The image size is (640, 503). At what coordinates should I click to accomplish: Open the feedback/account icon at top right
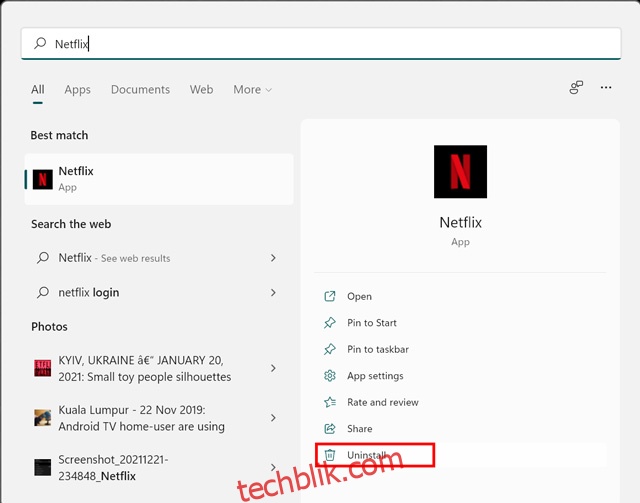pos(576,87)
